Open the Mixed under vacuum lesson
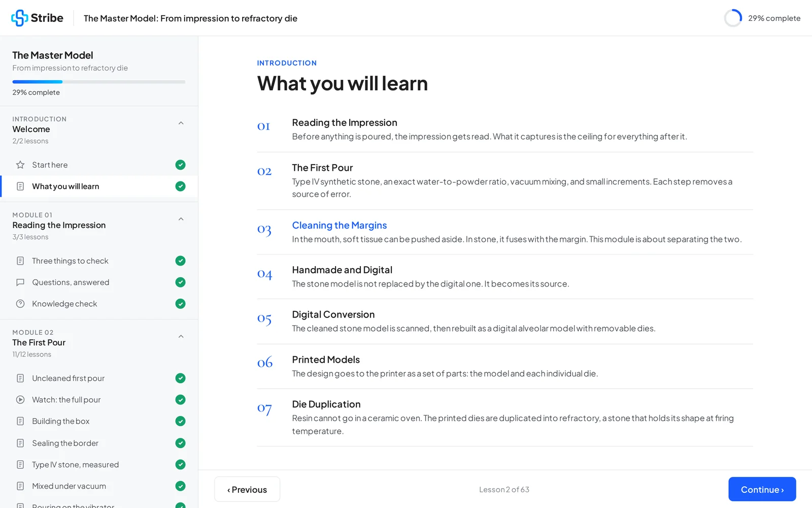The width and height of the screenshot is (812, 508). (x=99, y=486)
